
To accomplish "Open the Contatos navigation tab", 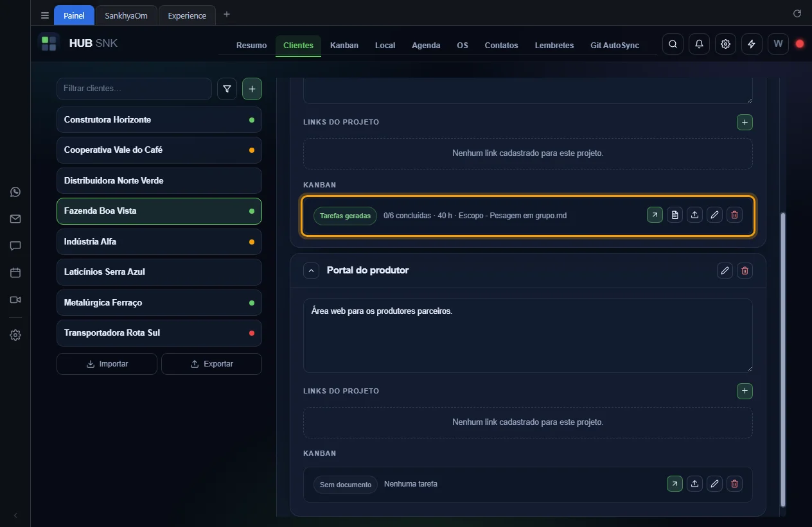I will (501, 46).
